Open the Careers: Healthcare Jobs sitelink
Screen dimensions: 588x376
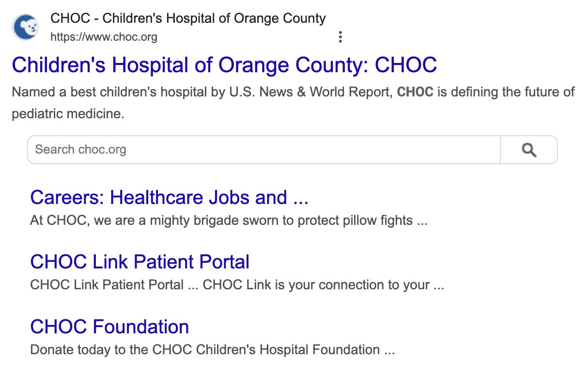(x=169, y=198)
